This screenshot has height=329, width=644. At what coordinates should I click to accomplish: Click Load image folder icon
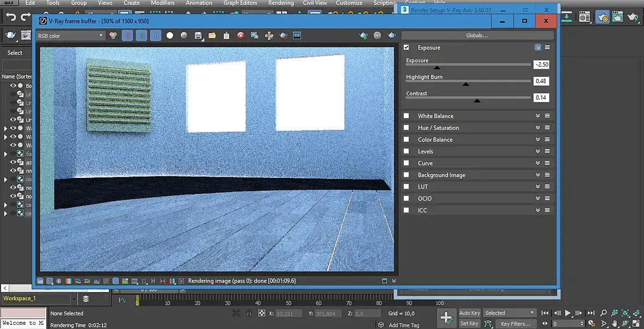coord(212,35)
